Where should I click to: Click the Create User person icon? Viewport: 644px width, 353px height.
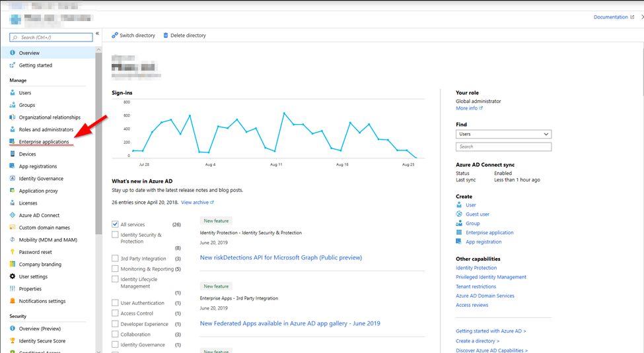[x=459, y=205]
